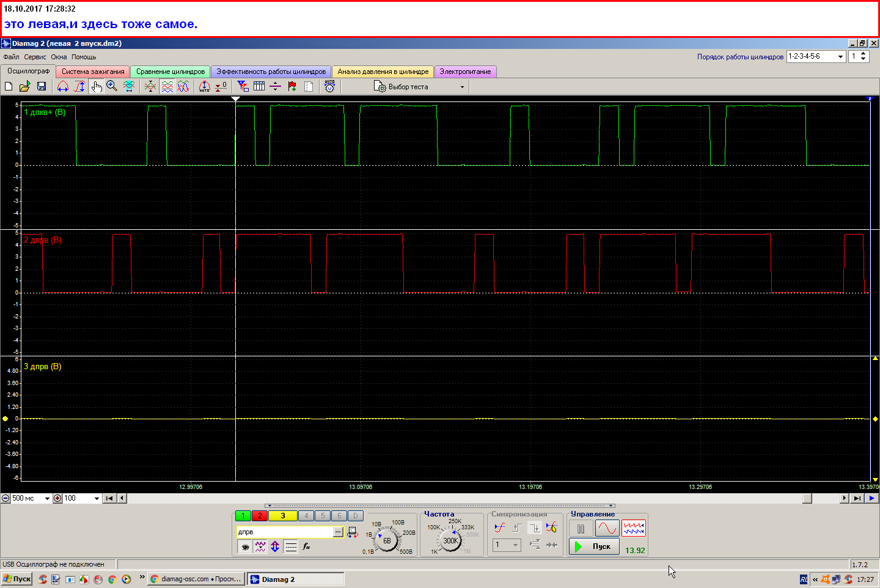Select the magnifier zoom tool
880x588 pixels.
point(112,87)
